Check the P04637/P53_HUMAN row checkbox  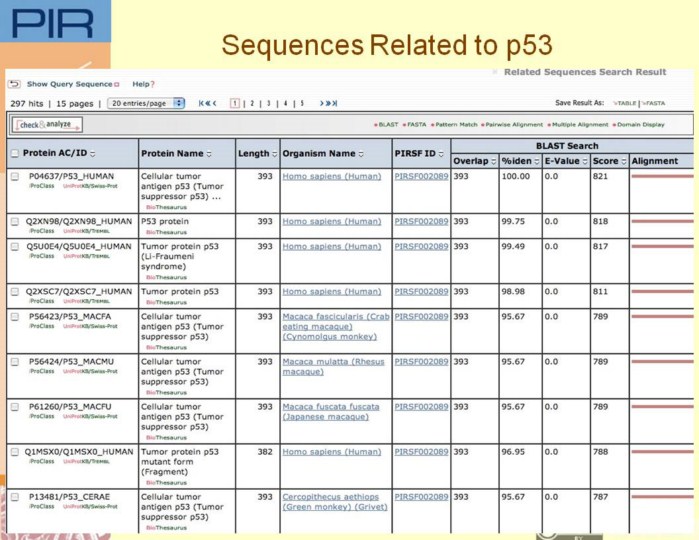[15, 177]
